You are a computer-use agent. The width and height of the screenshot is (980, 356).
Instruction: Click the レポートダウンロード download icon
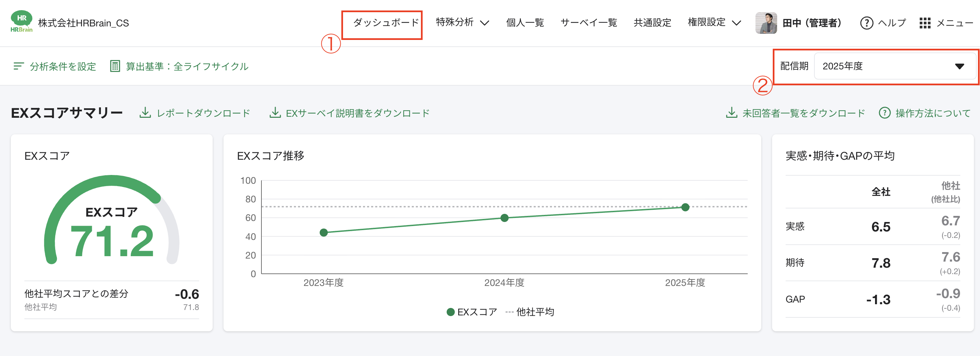[146, 112]
